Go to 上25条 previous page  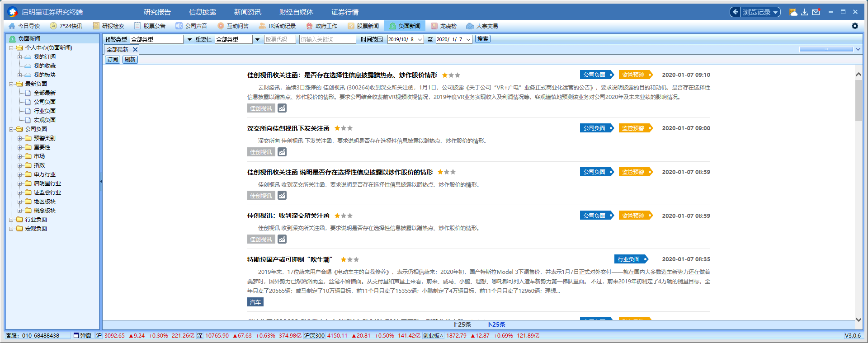462,324
